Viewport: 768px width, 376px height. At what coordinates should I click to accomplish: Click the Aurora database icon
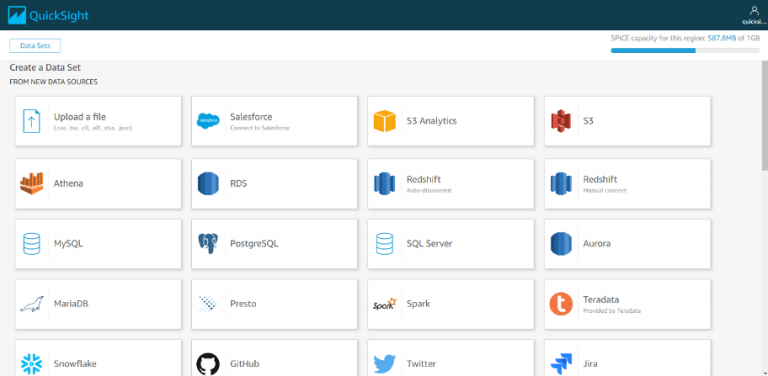[x=561, y=244]
